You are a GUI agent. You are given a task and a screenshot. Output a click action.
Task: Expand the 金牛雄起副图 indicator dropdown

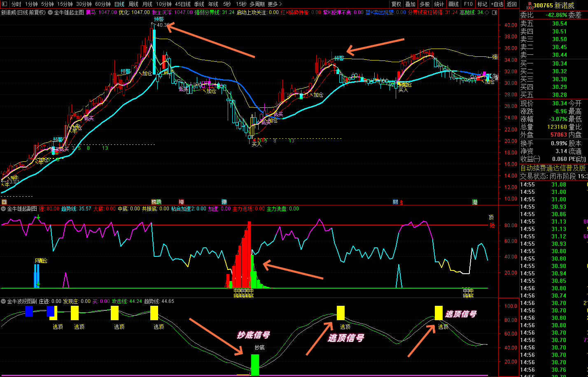point(4,209)
